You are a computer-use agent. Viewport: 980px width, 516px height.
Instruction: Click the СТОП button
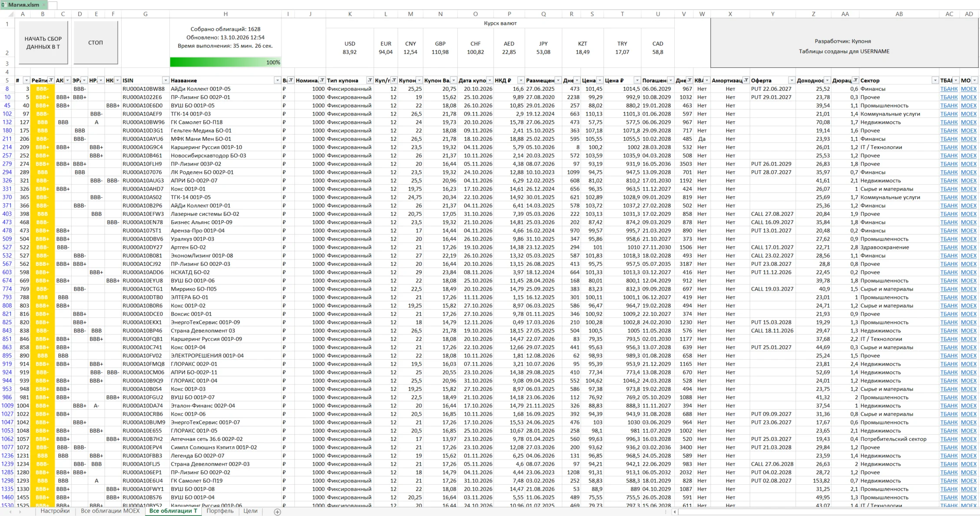click(x=96, y=43)
